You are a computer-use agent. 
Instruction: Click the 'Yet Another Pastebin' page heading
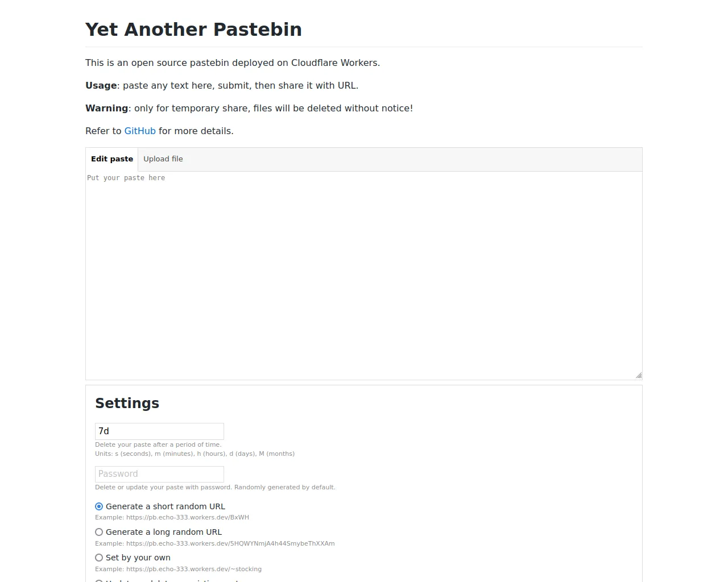point(193,30)
